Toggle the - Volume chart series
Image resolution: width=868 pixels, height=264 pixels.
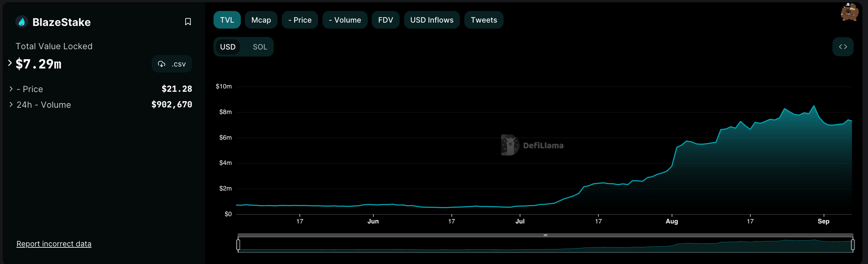tap(345, 20)
